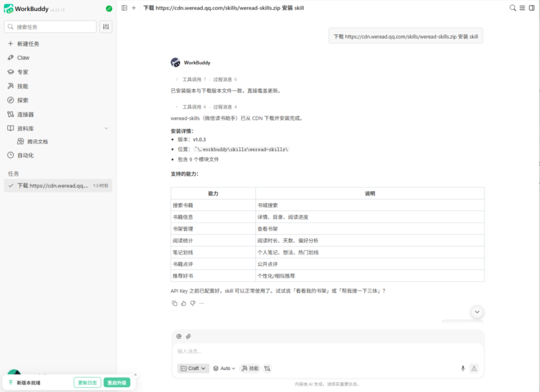Click the 笔记划线 table cell

click(x=213, y=253)
